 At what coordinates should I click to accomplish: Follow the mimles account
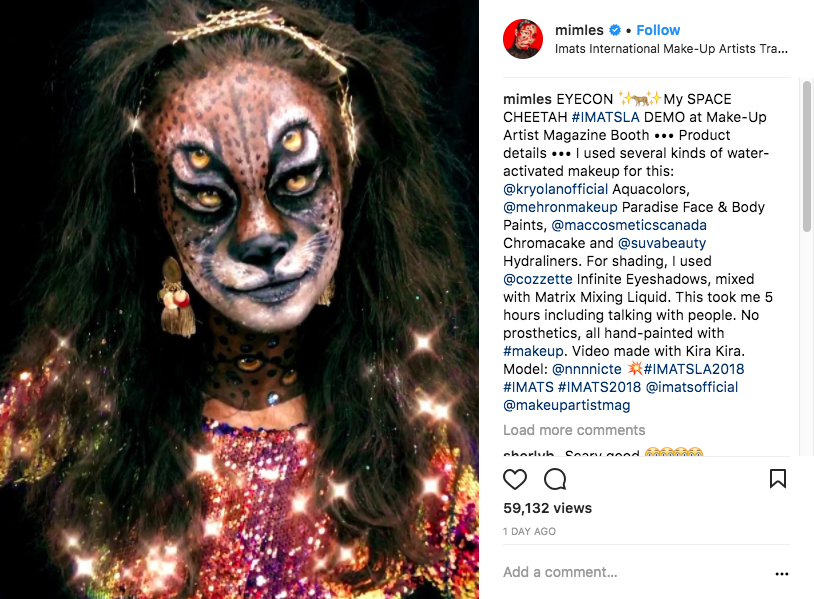click(658, 30)
